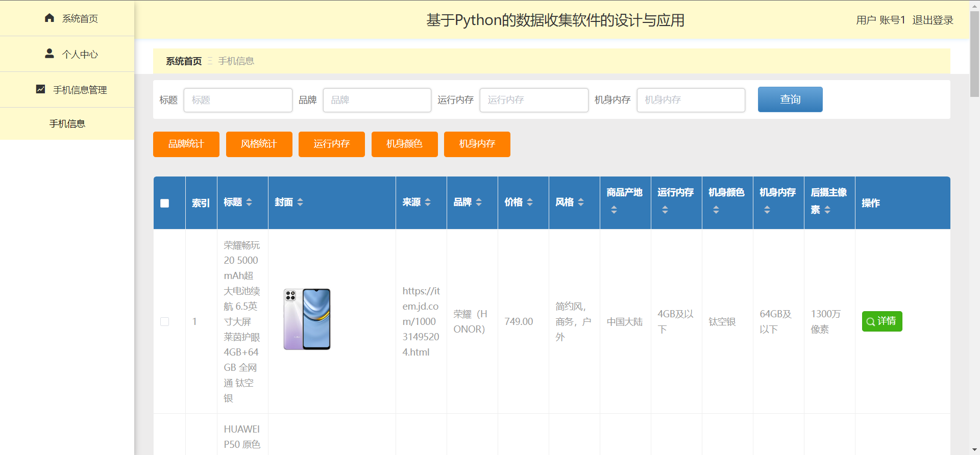The width and height of the screenshot is (980, 455).
Task: Sort by 机身内存 column header arrows
Action: [x=767, y=210]
